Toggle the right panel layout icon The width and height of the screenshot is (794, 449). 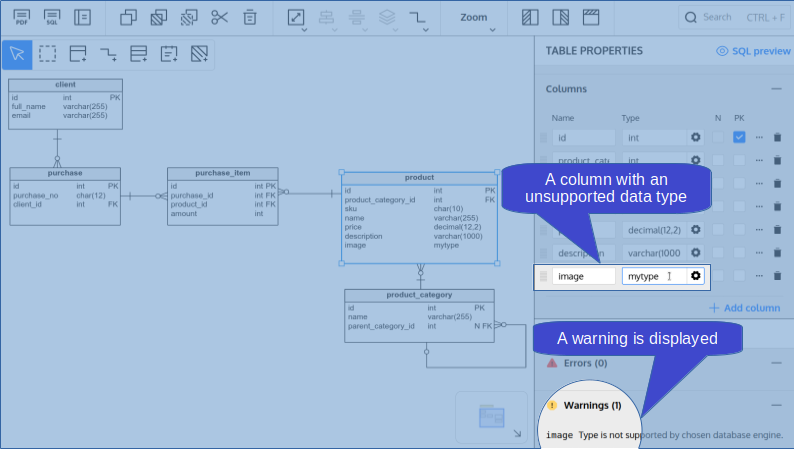[561, 17]
